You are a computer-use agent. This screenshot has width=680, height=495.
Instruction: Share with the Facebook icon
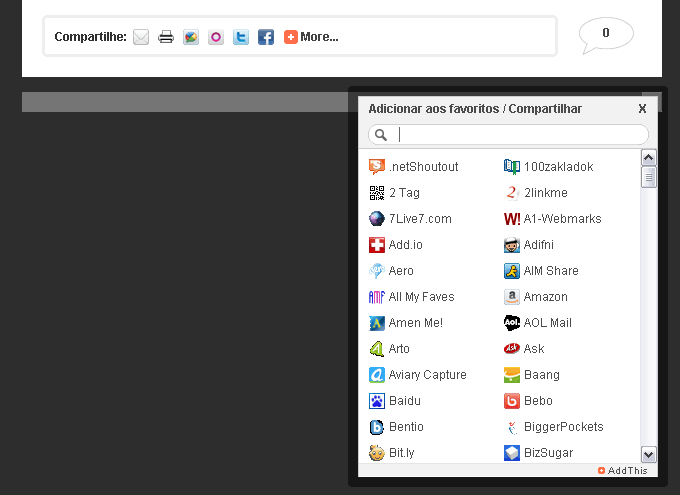[266, 37]
